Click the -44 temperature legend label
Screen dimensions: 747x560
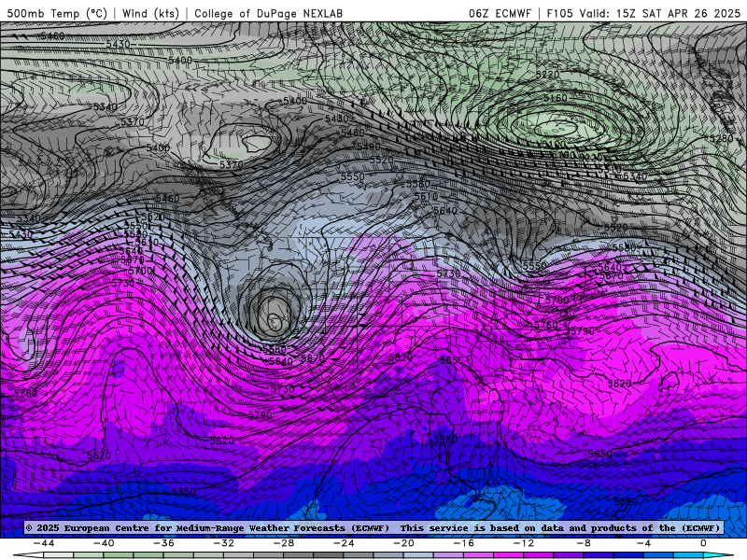(44, 543)
